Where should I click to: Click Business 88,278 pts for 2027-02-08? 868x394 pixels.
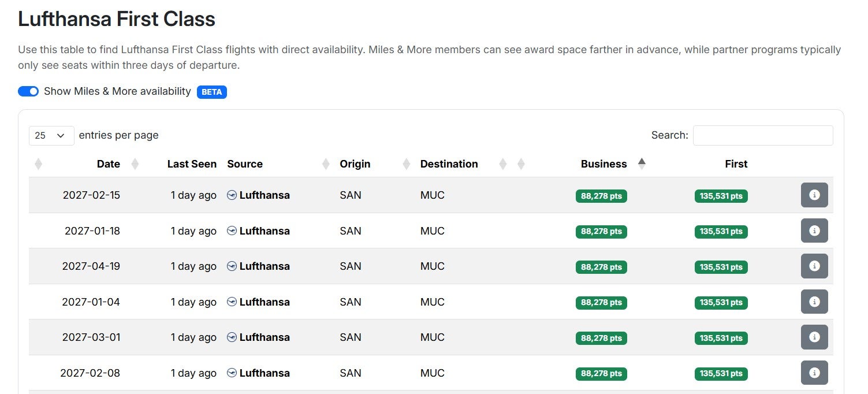(x=601, y=374)
